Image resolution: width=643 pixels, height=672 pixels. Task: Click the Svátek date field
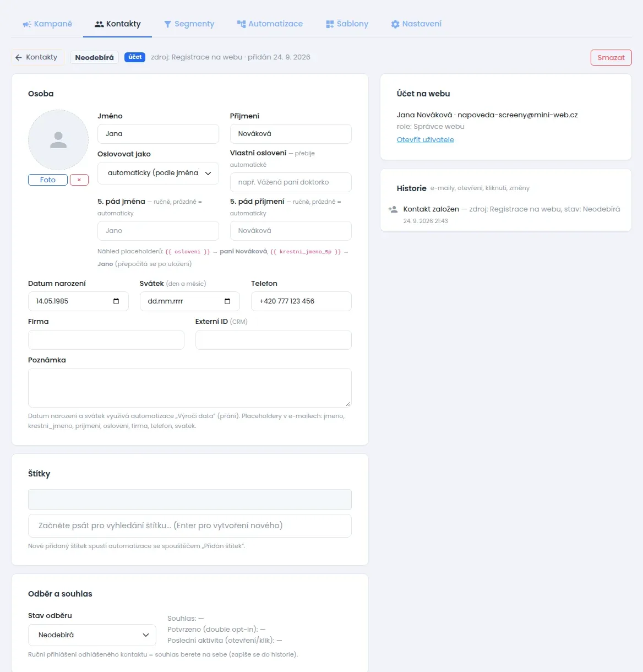(189, 301)
